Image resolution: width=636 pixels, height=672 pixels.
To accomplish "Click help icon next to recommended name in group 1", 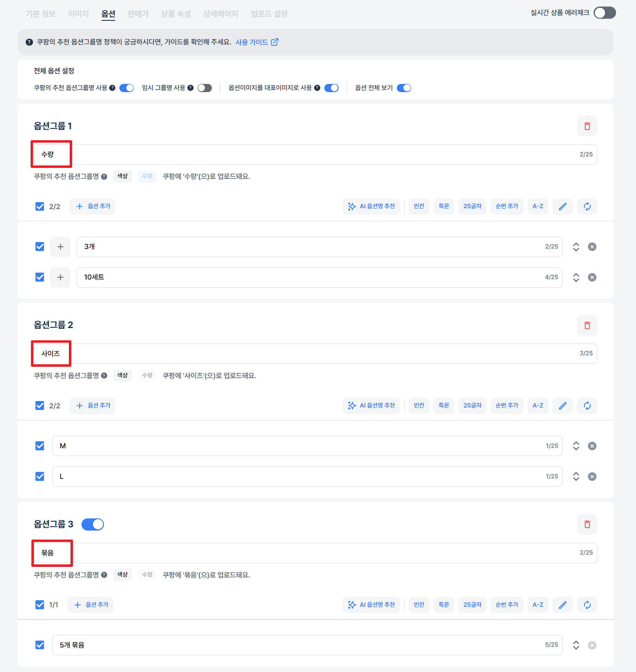I will 104,176.
